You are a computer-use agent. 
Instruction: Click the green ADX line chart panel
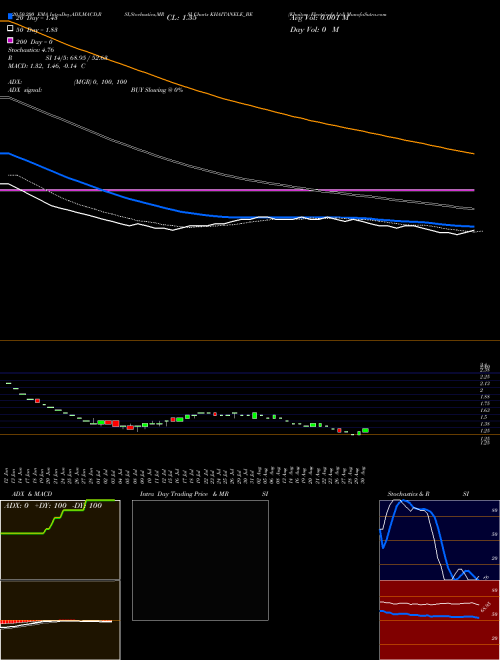[60, 540]
